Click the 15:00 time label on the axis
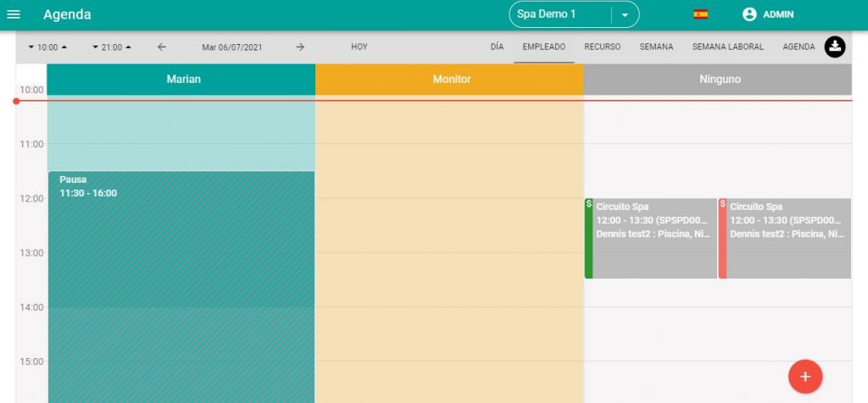The image size is (868, 403). click(31, 362)
